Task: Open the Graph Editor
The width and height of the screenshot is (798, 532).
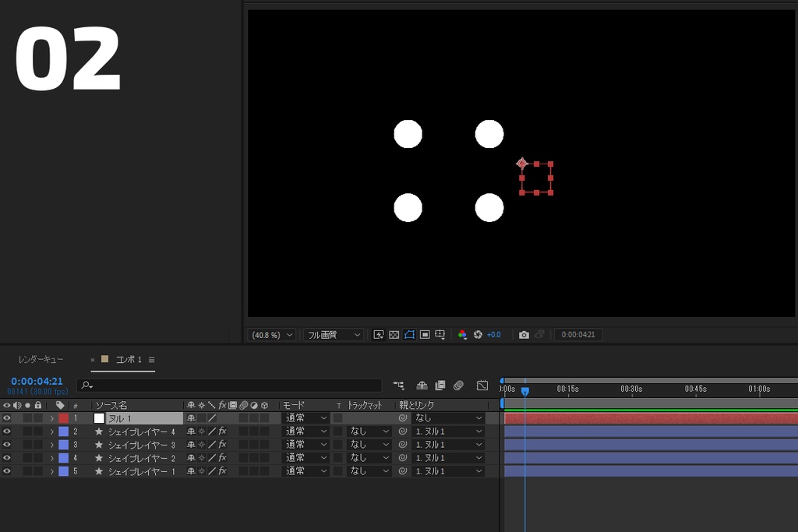Action: [x=482, y=386]
